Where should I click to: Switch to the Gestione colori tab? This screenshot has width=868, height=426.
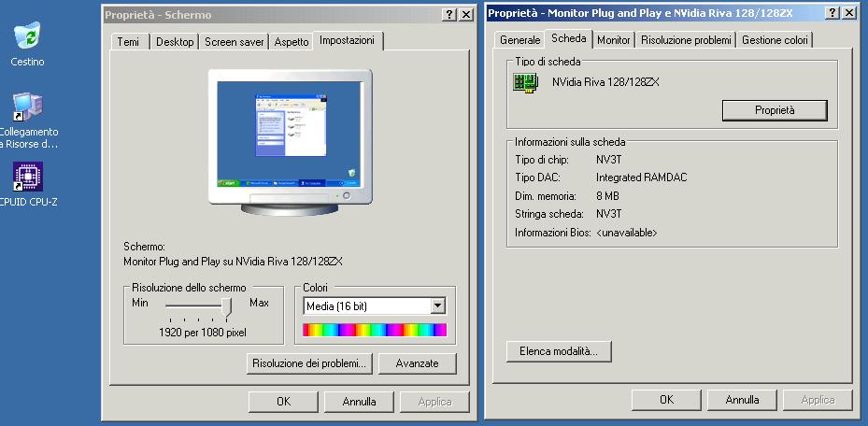point(775,40)
